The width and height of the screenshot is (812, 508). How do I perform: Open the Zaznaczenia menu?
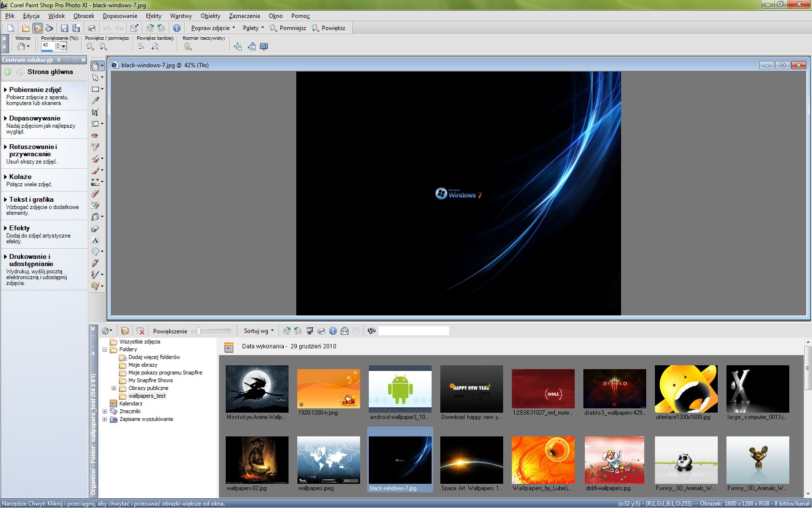tap(245, 16)
